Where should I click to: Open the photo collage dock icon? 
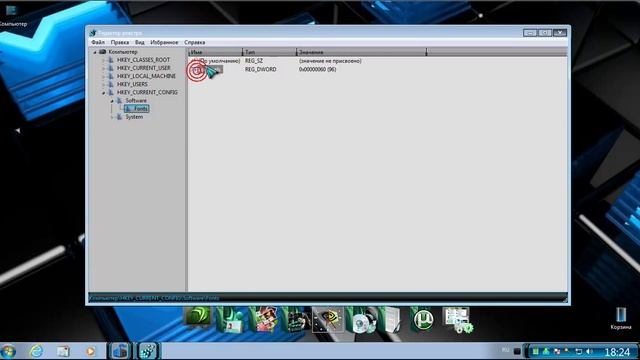tap(264, 319)
